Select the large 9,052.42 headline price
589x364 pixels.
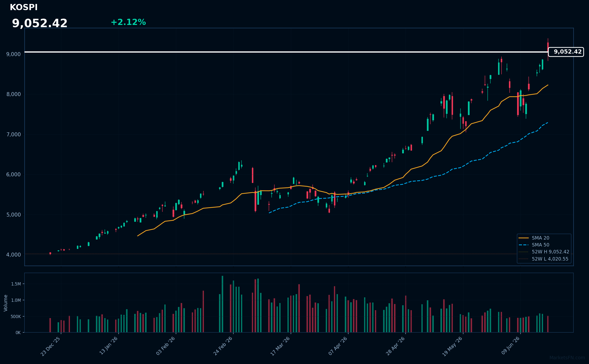[x=40, y=23]
